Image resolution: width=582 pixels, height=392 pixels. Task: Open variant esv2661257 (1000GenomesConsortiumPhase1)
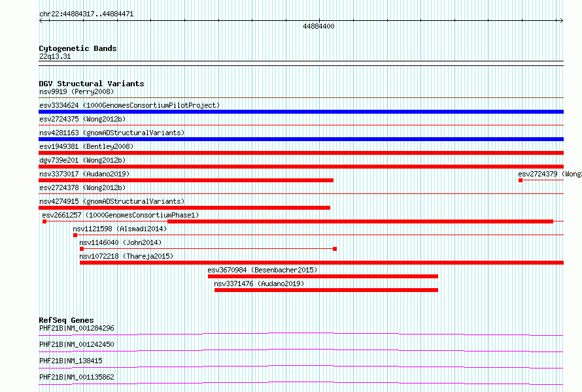click(x=120, y=215)
